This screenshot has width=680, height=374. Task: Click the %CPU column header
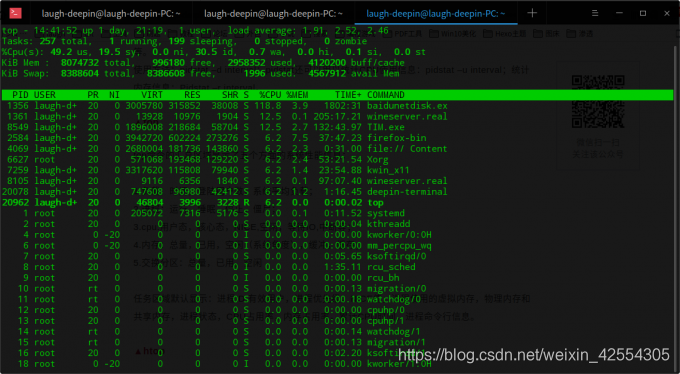270,95
